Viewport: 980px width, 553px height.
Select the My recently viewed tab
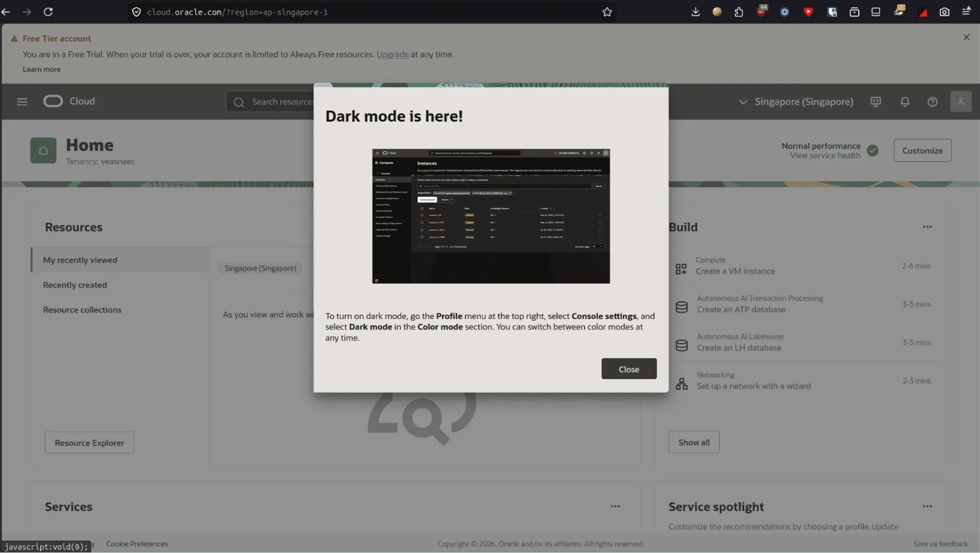coord(120,260)
